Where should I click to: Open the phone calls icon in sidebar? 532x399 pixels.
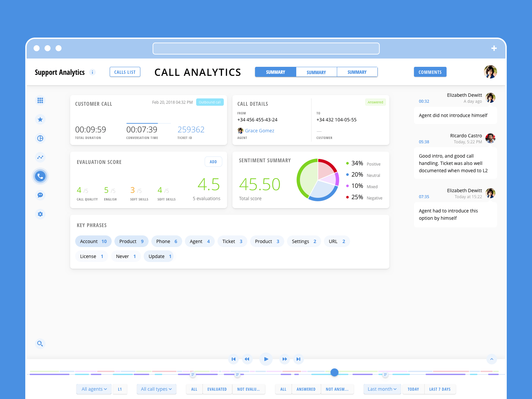point(40,176)
